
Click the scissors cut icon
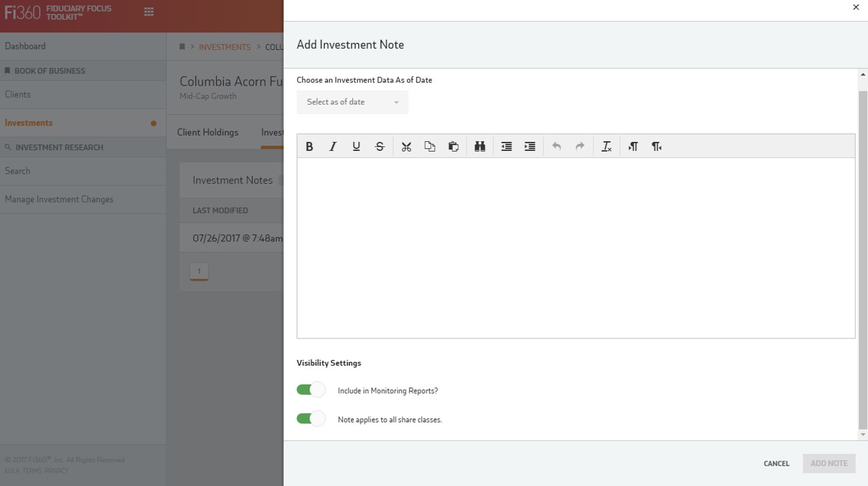pyautogui.click(x=406, y=146)
